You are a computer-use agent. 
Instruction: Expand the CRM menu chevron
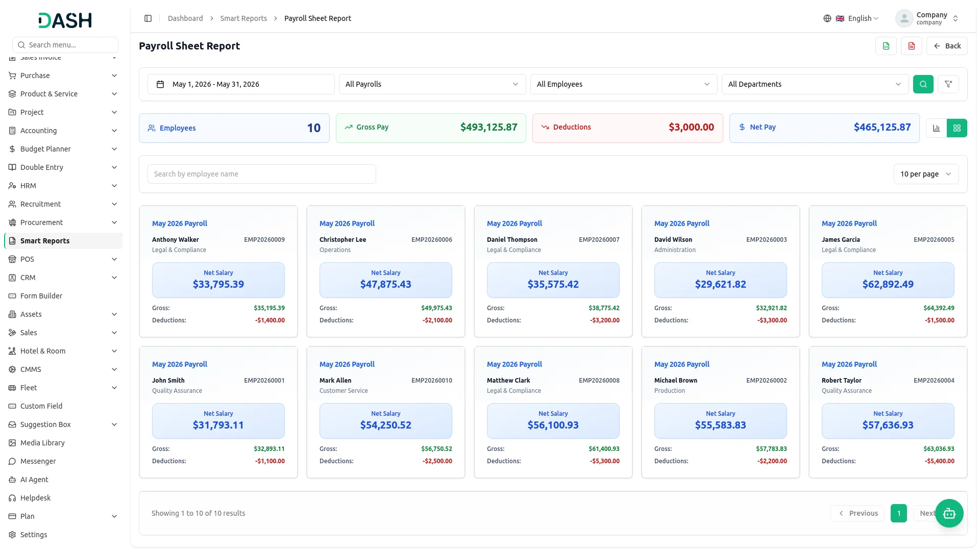click(x=114, y=278)
